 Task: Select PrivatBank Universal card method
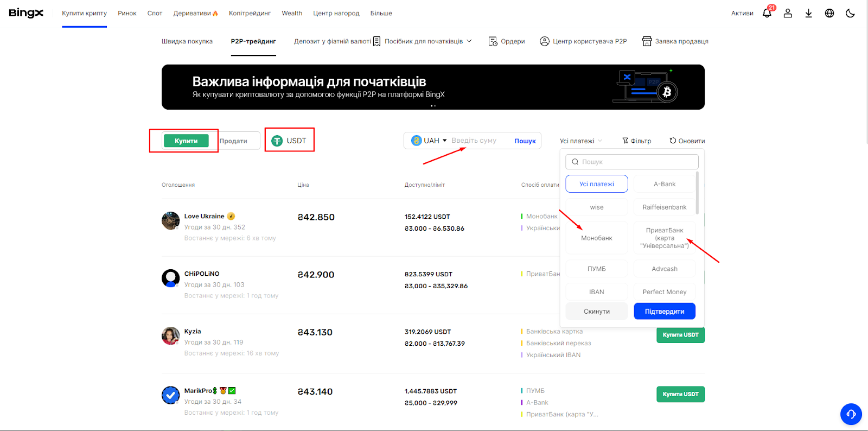665,238
